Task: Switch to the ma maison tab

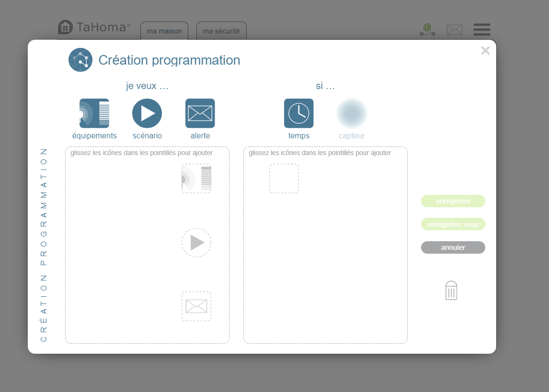Action: coord(164,31)
